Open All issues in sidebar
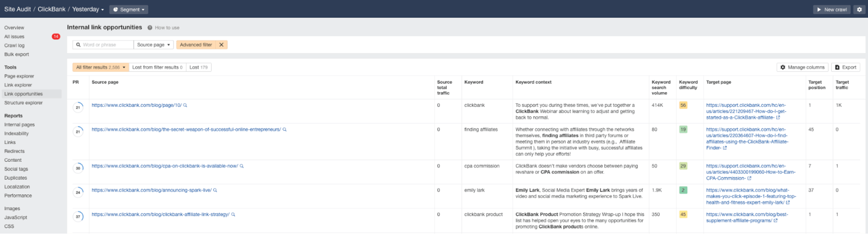868x234 pixels. click(x=14, y=36)
